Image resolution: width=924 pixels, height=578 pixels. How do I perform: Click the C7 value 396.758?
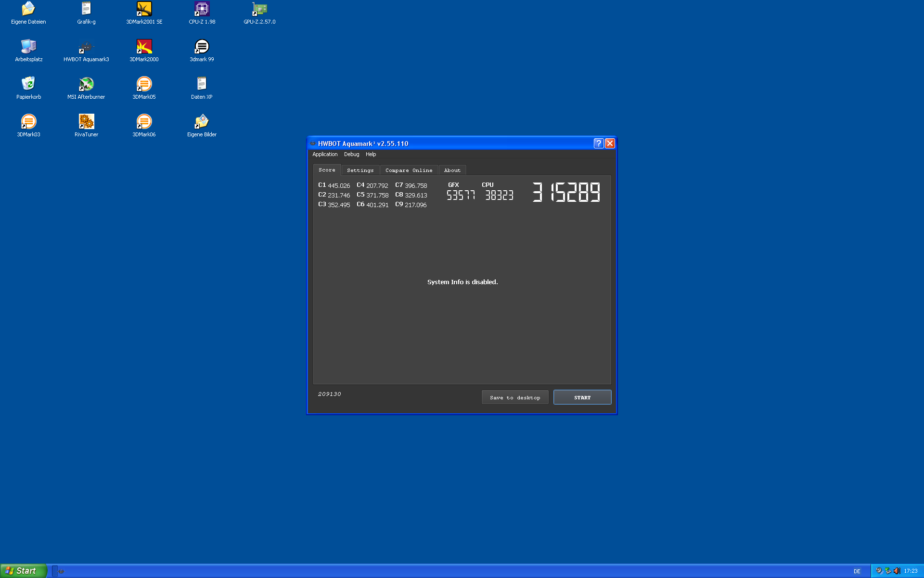[x=416, y=185]
